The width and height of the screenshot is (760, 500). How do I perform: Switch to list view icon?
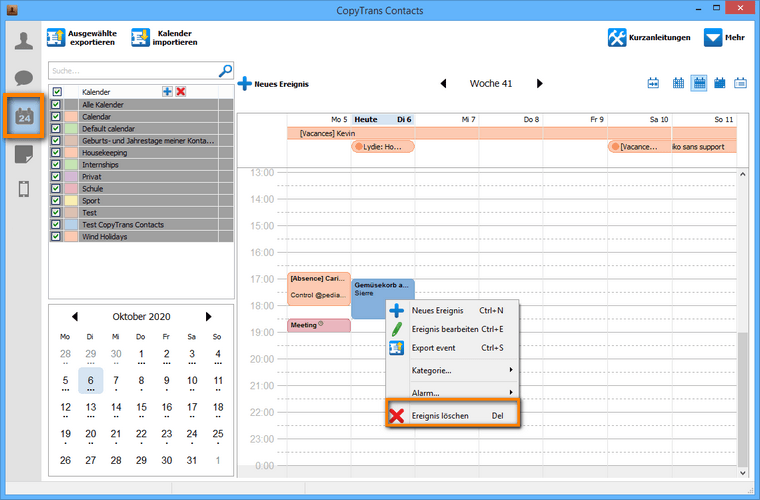tap(740, 83)
